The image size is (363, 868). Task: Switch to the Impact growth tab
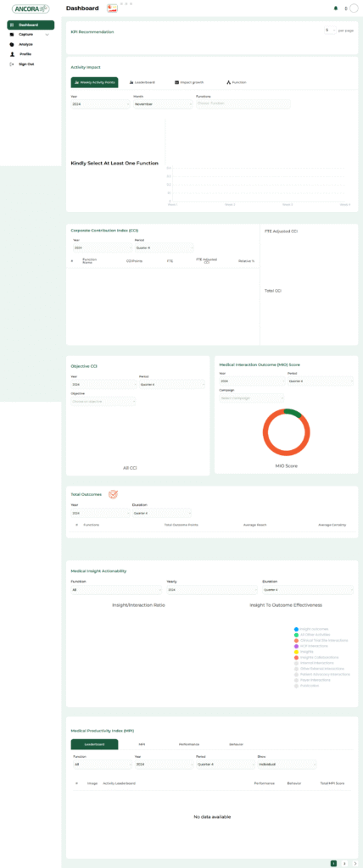click(189, 82)
